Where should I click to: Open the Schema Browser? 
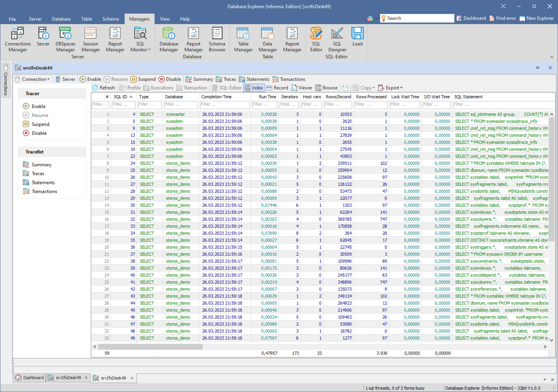pos(217,40)
